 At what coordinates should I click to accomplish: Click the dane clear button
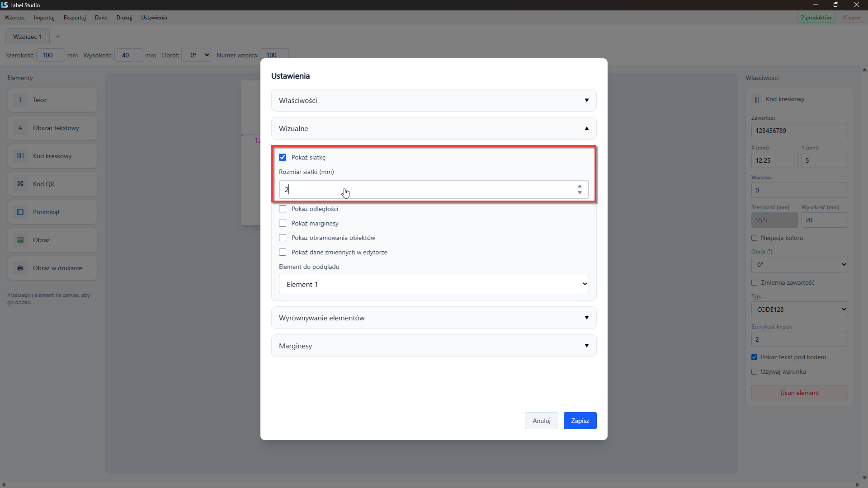point(851,18)
